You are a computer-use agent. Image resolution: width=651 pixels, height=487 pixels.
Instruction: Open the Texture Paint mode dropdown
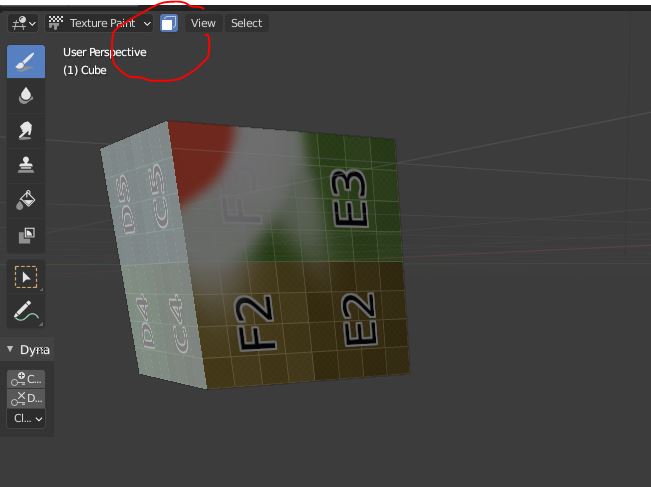(x=100, y=23)
